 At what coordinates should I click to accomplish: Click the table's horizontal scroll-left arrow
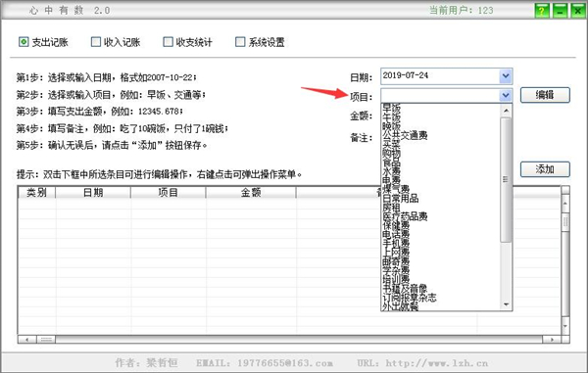point(27,340)
